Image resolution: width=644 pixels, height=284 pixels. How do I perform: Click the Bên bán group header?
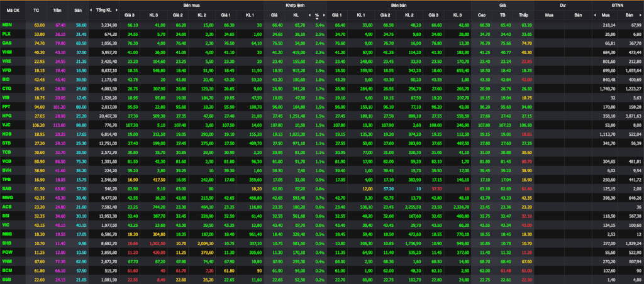click(399, 5)
